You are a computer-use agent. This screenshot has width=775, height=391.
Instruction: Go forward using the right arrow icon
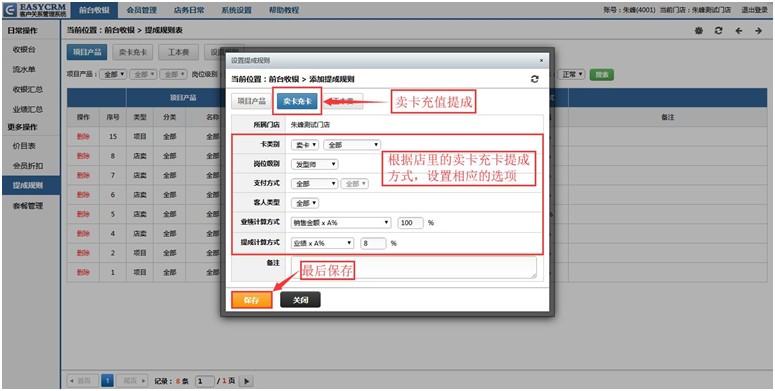pos(758,31)
